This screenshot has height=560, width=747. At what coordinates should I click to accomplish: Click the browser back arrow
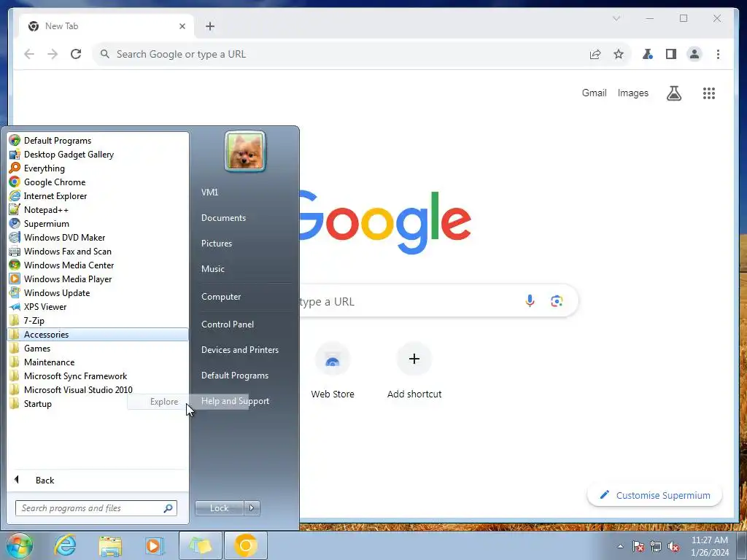pyautogui.click(x=29, y=54)
